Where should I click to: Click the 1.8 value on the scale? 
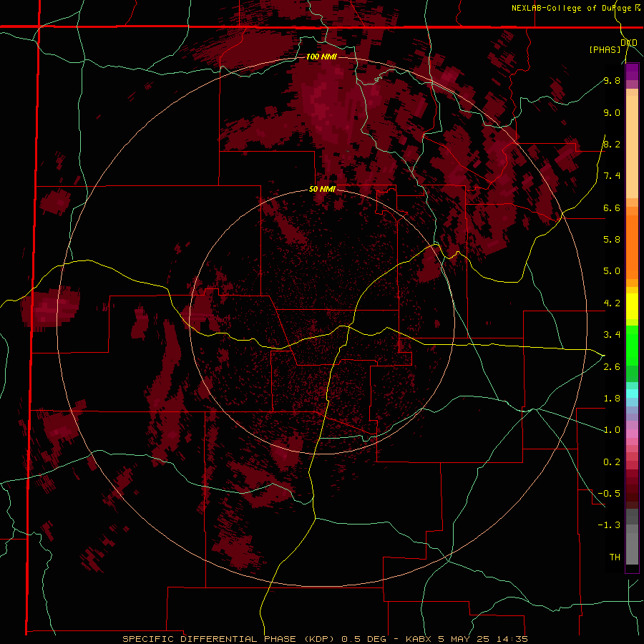pos(612,399)
